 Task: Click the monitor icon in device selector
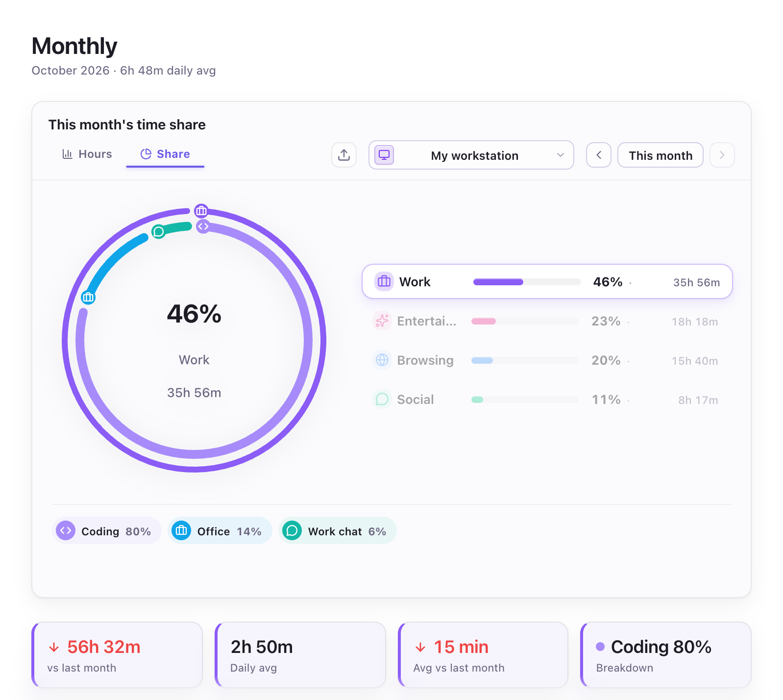click(384, 155)
